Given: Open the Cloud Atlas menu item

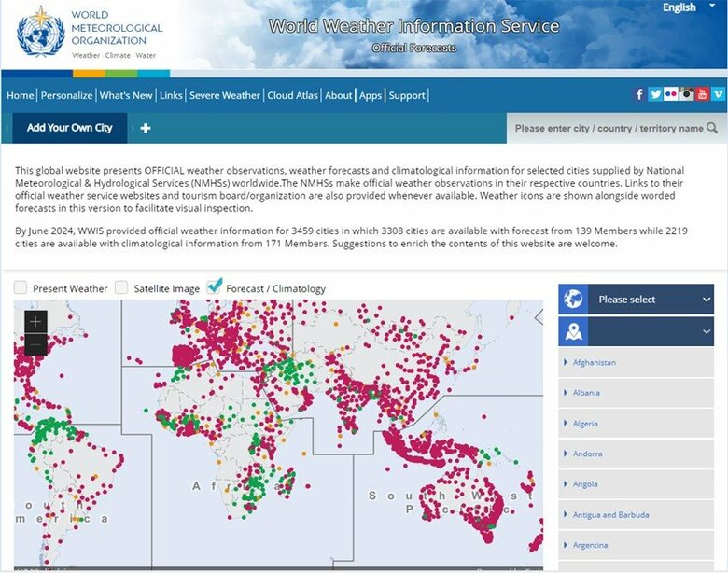Looking at the screenshot, I should click(293, 95).
